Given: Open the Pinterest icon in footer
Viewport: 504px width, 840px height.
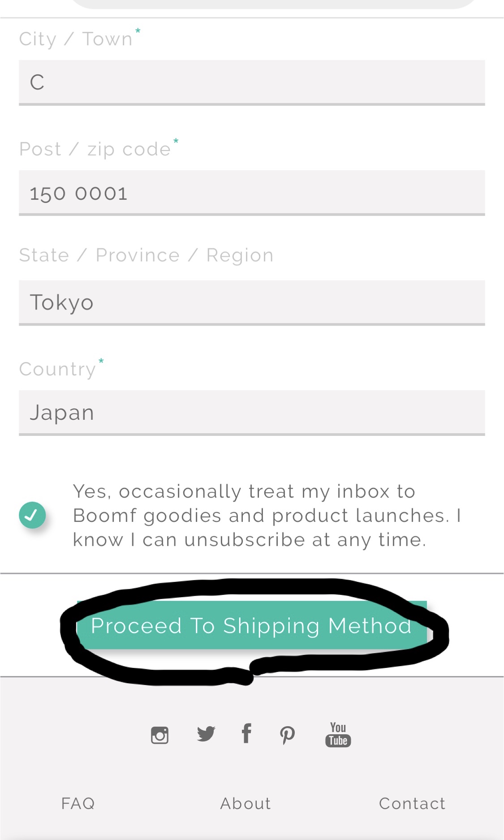Looking at the screenshot, I should (x=287, y=735).
